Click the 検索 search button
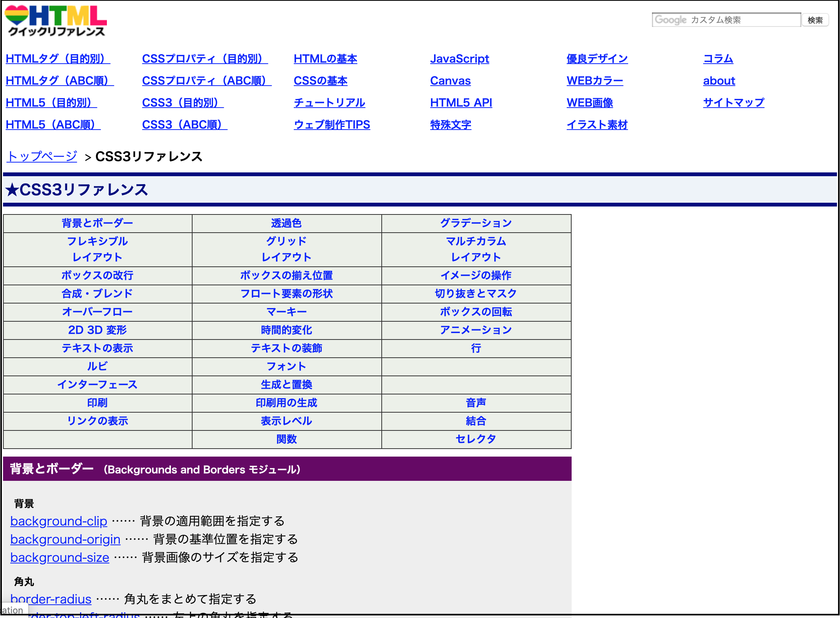Screen dimensions: 840x618 pyautogui.click(x=815, y=20)
